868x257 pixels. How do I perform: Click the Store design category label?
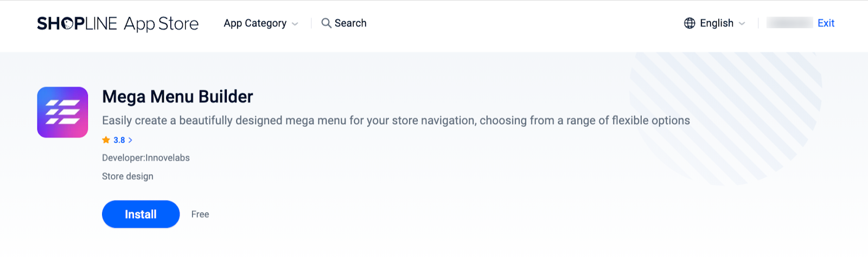click(127, 176)
